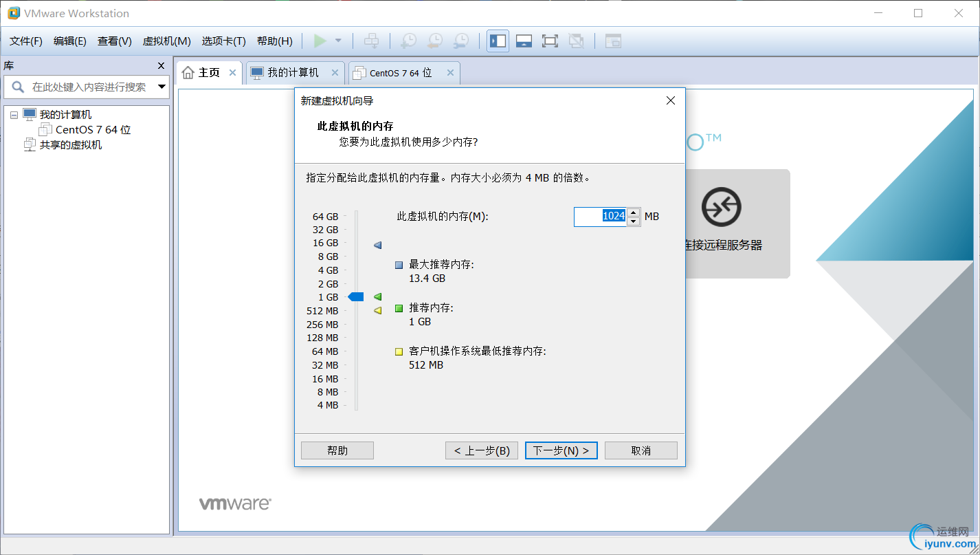Click the 连接远程服务器 tile icon
Viewport: 980px width, 555px height.
coord(721,206)
